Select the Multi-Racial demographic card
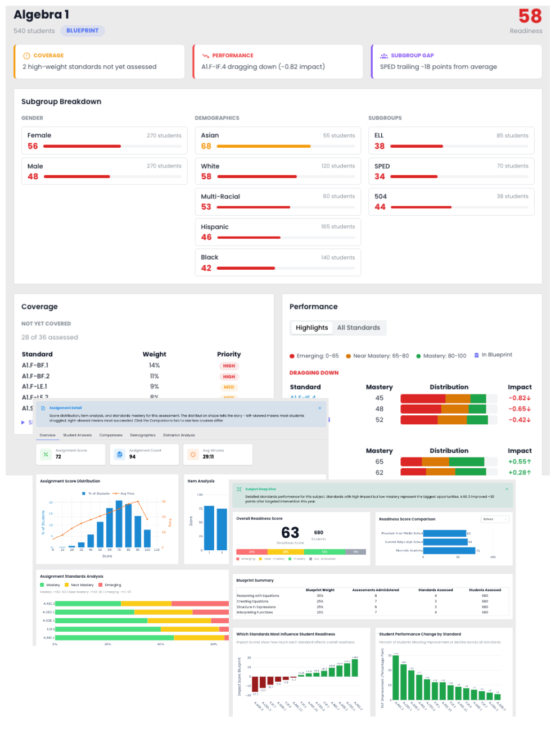560x734 pixels. [x=278, y=201]
